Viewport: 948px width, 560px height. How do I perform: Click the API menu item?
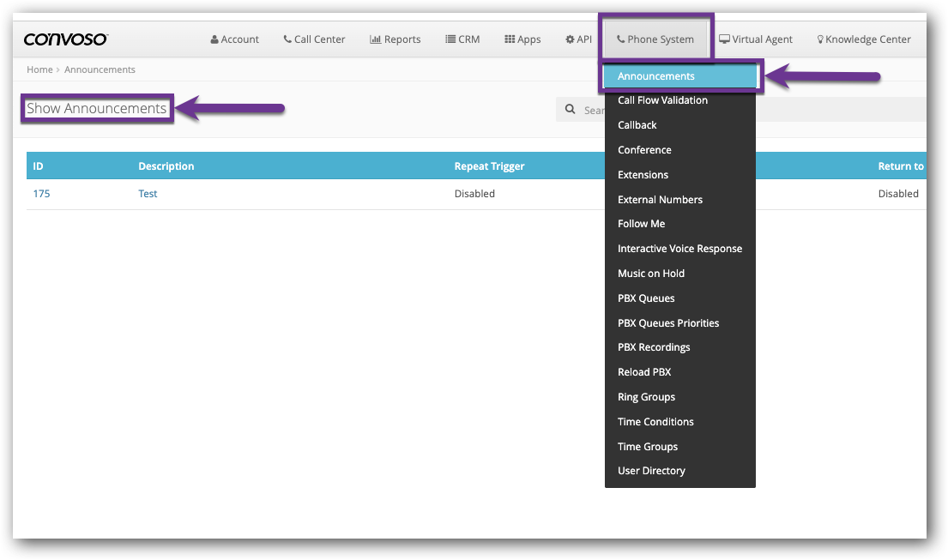tap(578, 39)
